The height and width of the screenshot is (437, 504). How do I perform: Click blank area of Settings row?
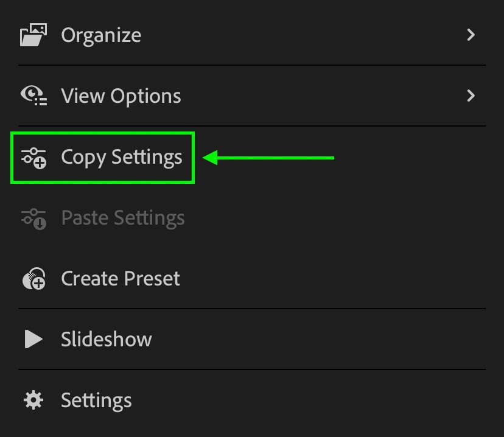pyautogui.click(x=309, y=400)
